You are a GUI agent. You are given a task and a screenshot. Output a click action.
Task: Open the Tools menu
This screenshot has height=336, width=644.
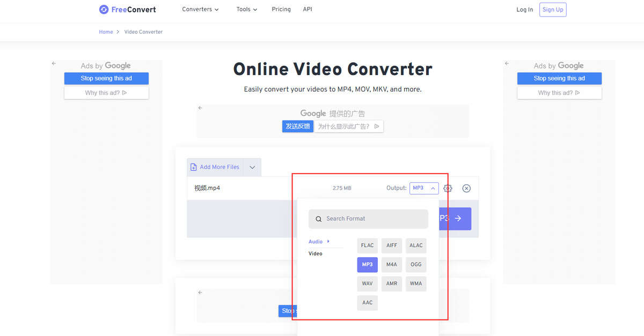pos(247,10)
